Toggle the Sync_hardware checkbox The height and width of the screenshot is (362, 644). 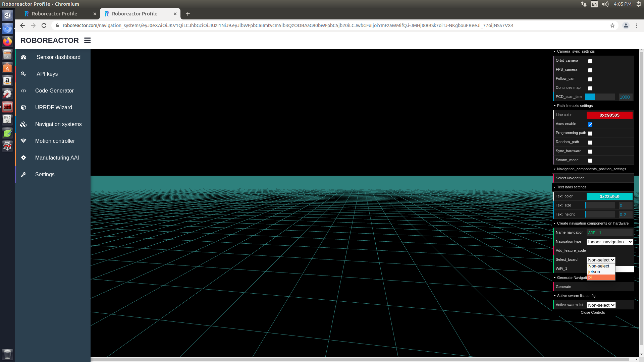point(590,152)
